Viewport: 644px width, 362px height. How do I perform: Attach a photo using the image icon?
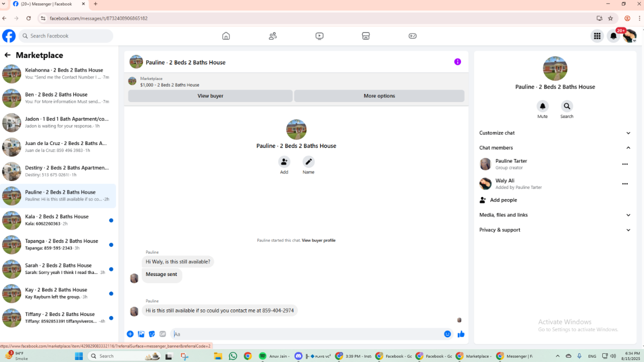141,334
